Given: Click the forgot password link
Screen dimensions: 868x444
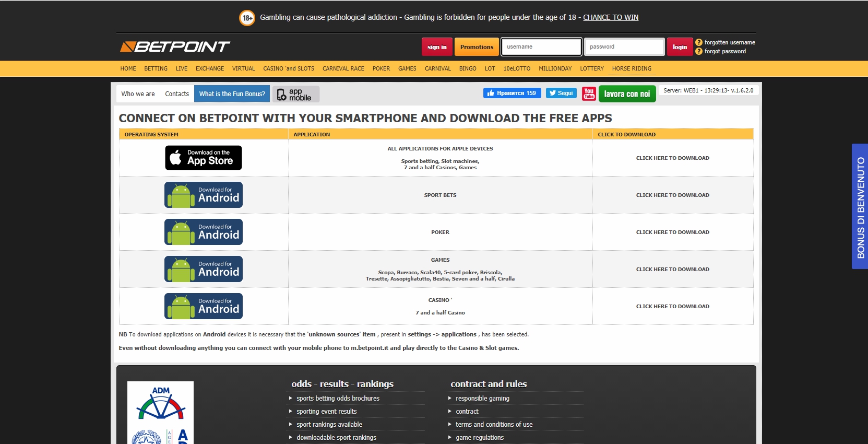Looking at the screenshot, I should [725, 51].
